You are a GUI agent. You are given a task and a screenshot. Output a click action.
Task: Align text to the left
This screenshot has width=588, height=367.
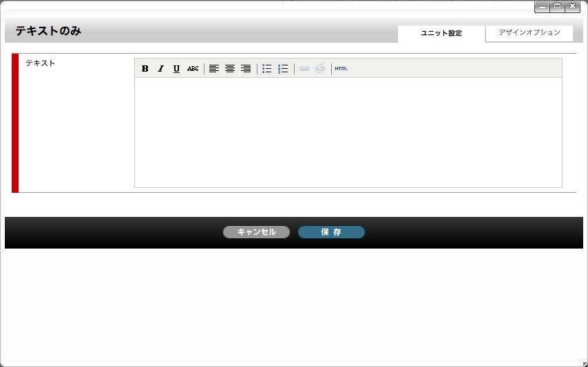213,69
